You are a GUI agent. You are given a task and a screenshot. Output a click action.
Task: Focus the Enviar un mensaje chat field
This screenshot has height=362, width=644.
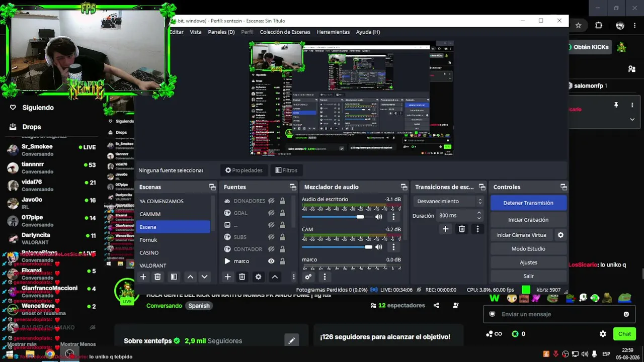[x=558, y=314]
